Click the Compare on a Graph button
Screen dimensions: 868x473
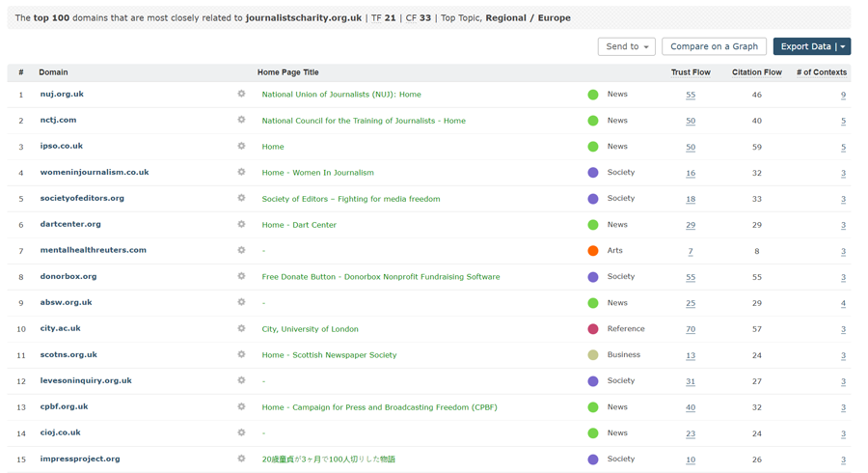[x=714, y=46]
